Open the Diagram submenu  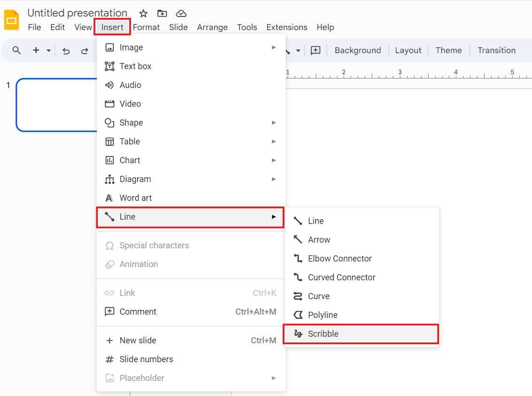pyautogui.click(x=136, y=179)
